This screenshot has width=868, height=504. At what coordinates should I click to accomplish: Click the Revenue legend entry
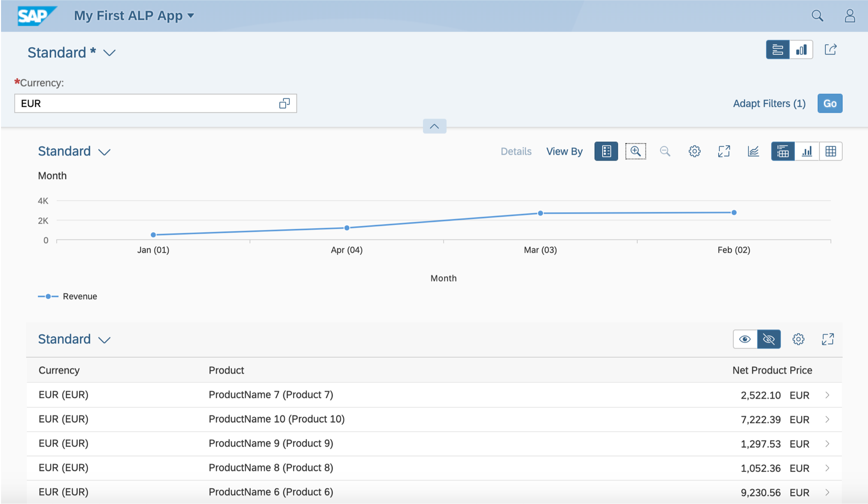(x=68, y=296)
